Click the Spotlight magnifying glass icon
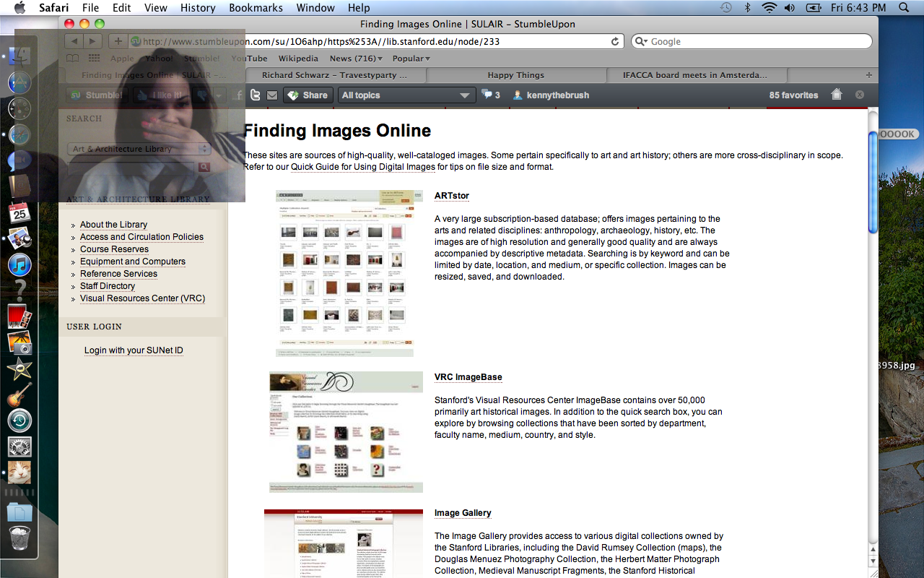Screen dimensions: 924x578 (x=904, y=8)
